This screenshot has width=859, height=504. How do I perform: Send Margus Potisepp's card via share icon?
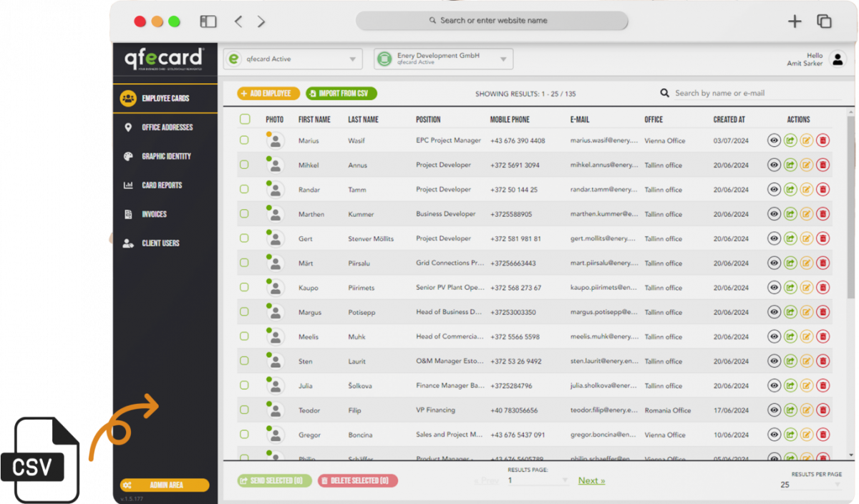790,312
